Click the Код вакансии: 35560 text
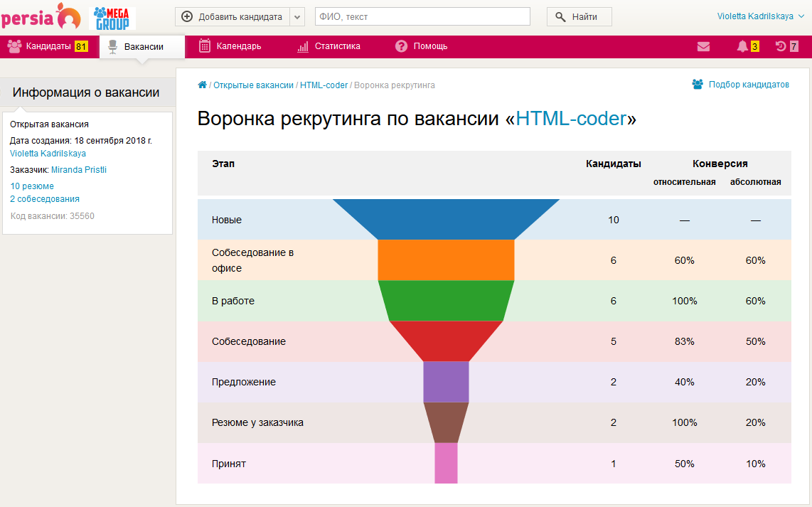This screenshot has height=507, width=812. [53, 216]
